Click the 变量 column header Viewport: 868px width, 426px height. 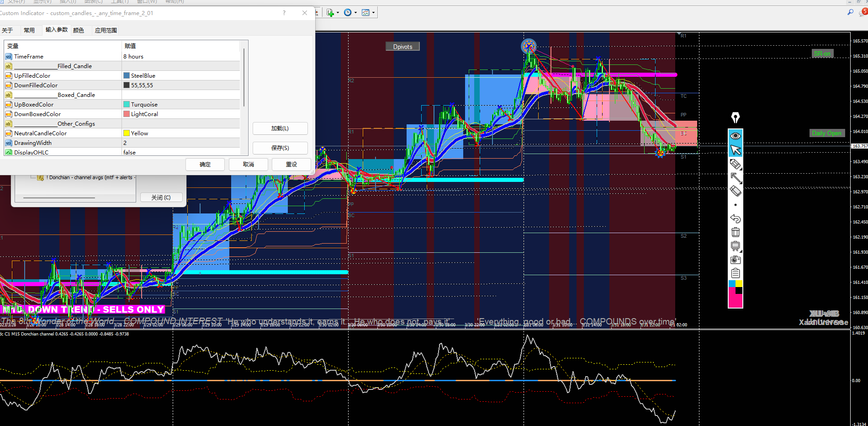click(x=63, y=46)
